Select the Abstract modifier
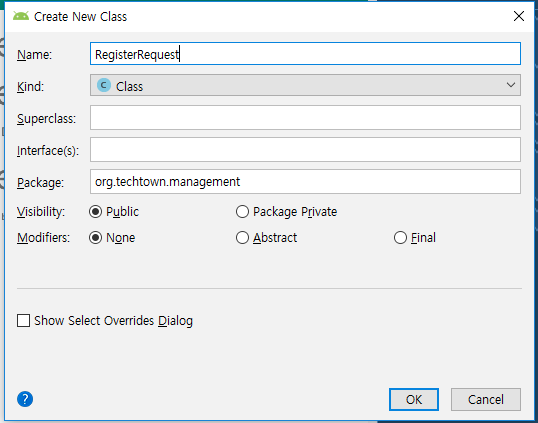This screenshot has height=423, width=538. coord(242,237)
